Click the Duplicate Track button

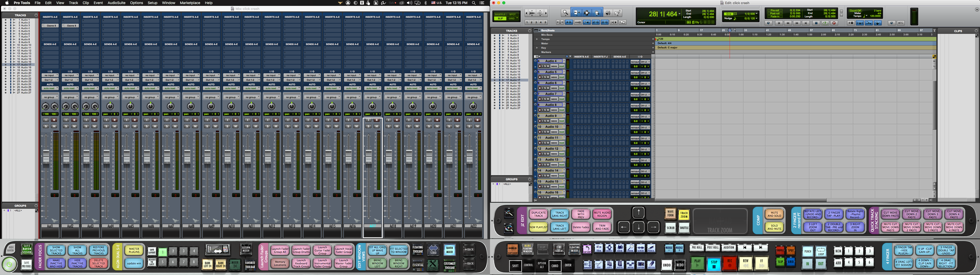538,214
